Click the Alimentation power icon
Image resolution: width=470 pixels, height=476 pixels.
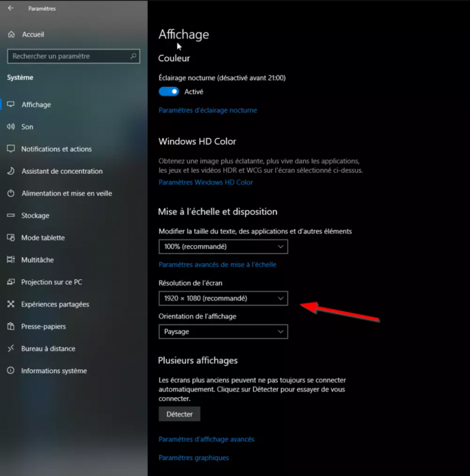(x=11, y=193)
